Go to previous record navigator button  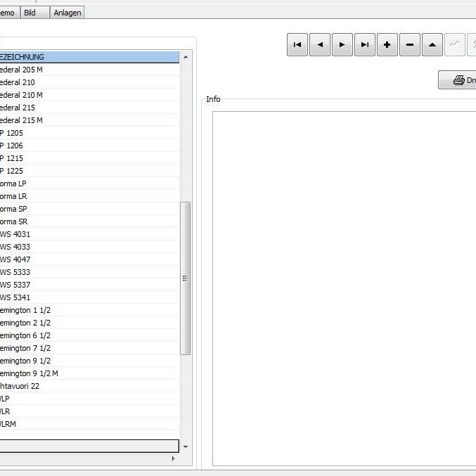tap(320, 45)
